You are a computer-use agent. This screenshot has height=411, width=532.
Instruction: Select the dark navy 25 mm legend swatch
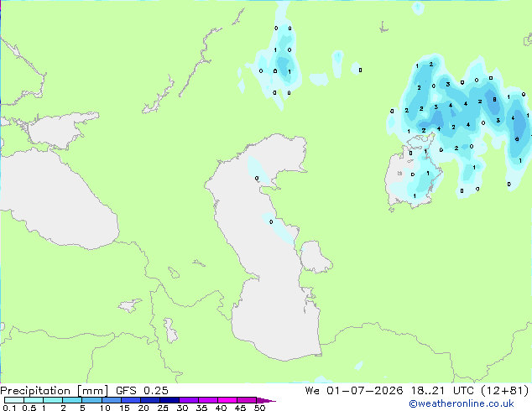point(170,400)
